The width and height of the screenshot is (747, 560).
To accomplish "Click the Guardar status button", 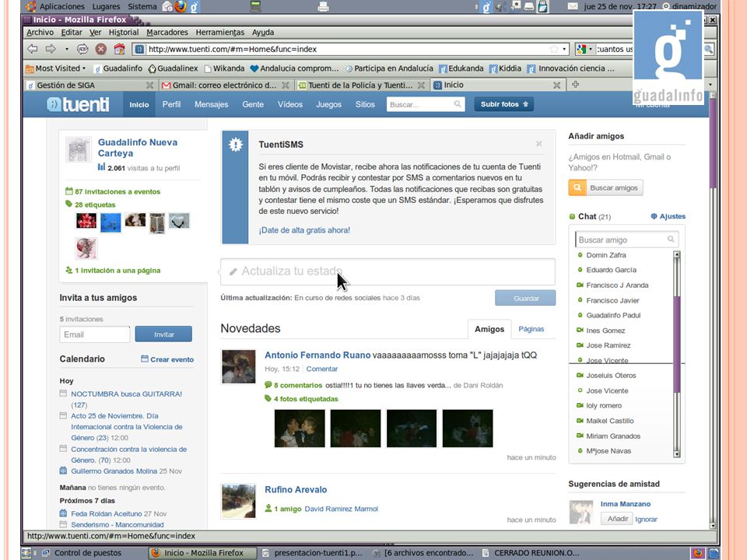I will coord(525,298).
